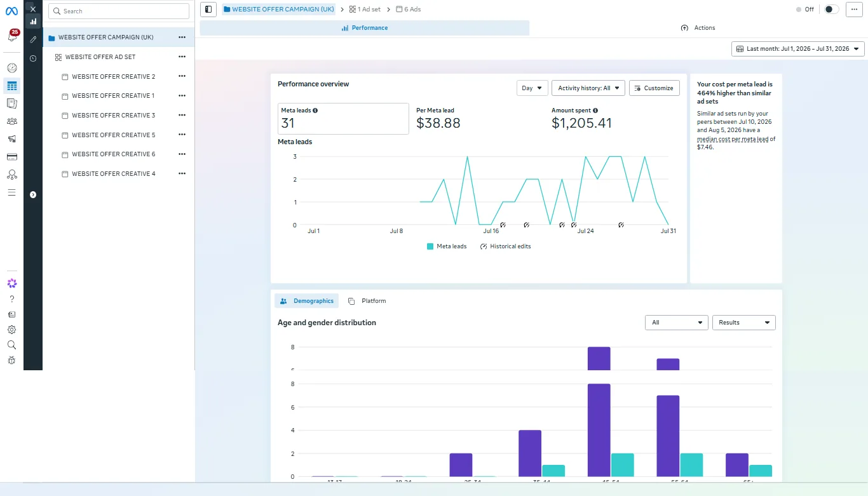The height and width of the screenshot is (496, 868).
Task: Go to 1 Ad set breadcrumb
Action: click(365, 10)
